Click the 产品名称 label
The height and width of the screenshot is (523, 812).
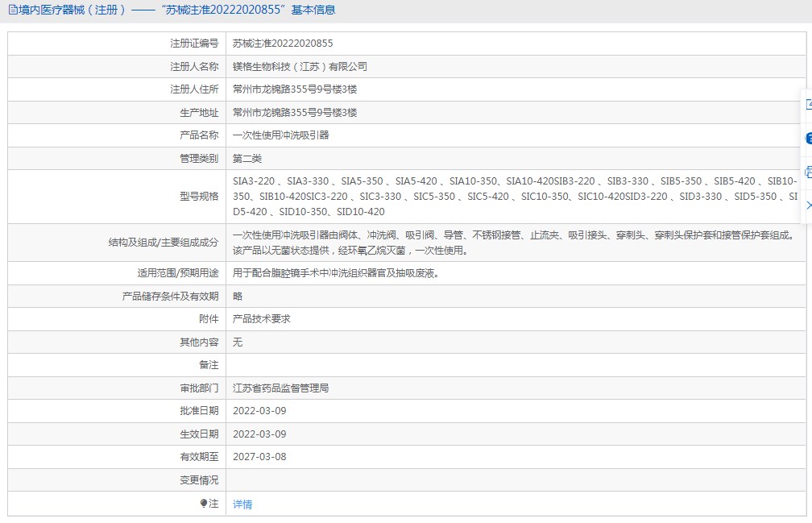(199, 135)
